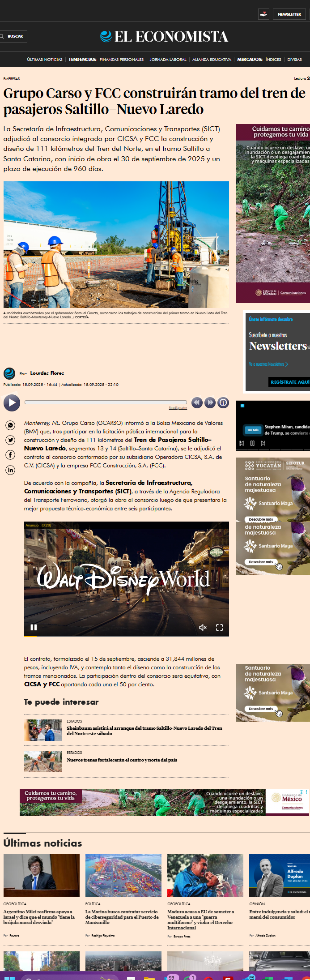Click the Disney ad video progress bar
Viewport: 310px width, 980px height.
pos(127,636)
